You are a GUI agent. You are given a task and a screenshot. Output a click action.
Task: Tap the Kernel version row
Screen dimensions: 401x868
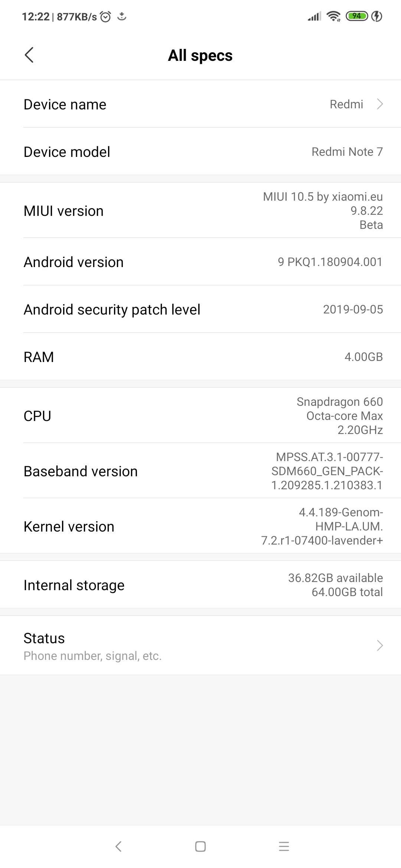200,526
